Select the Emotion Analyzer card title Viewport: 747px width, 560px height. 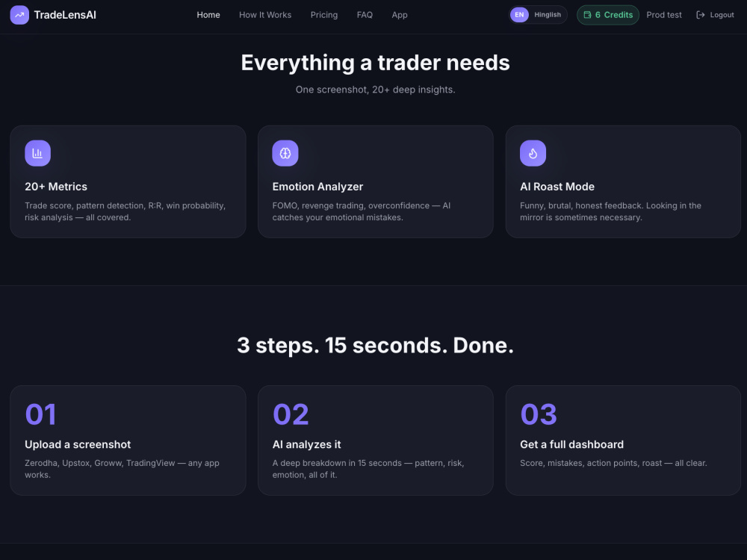tap(317, 187)
